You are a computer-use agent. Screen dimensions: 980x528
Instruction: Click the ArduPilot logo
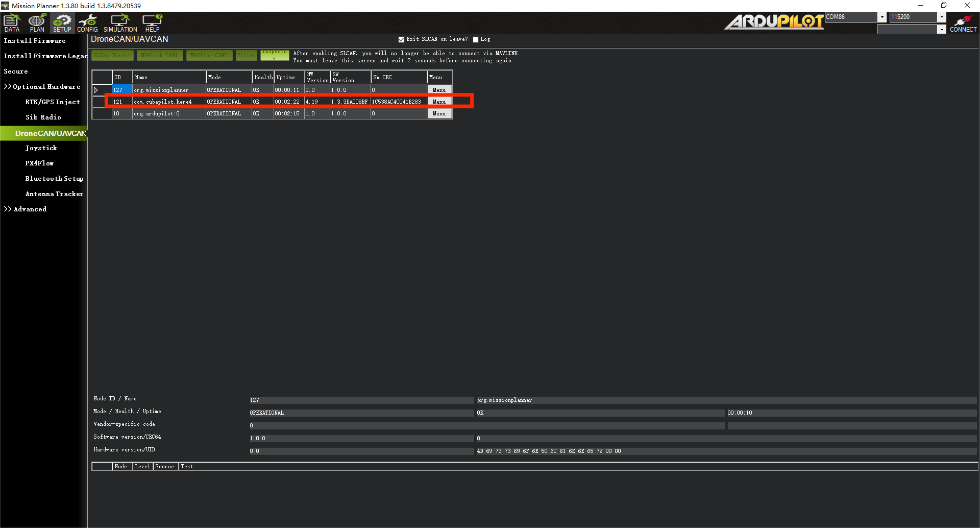(774, 21)
